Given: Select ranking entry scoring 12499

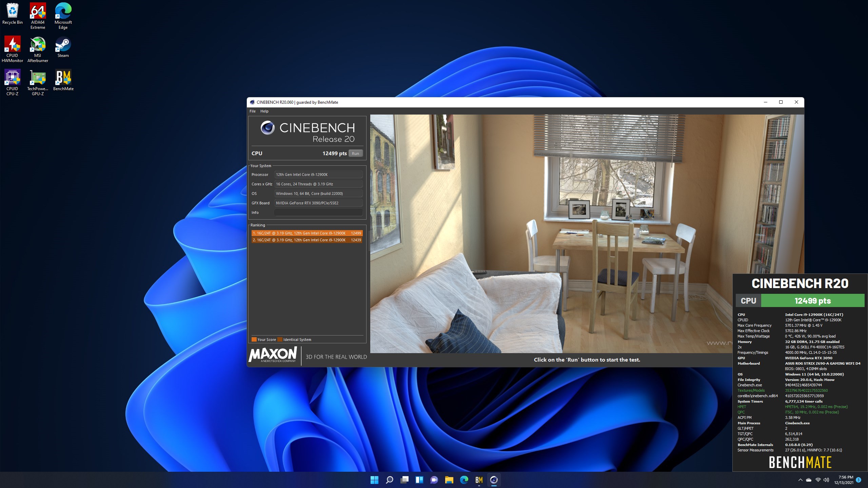Looking at the screenshot, I should 307,233.
